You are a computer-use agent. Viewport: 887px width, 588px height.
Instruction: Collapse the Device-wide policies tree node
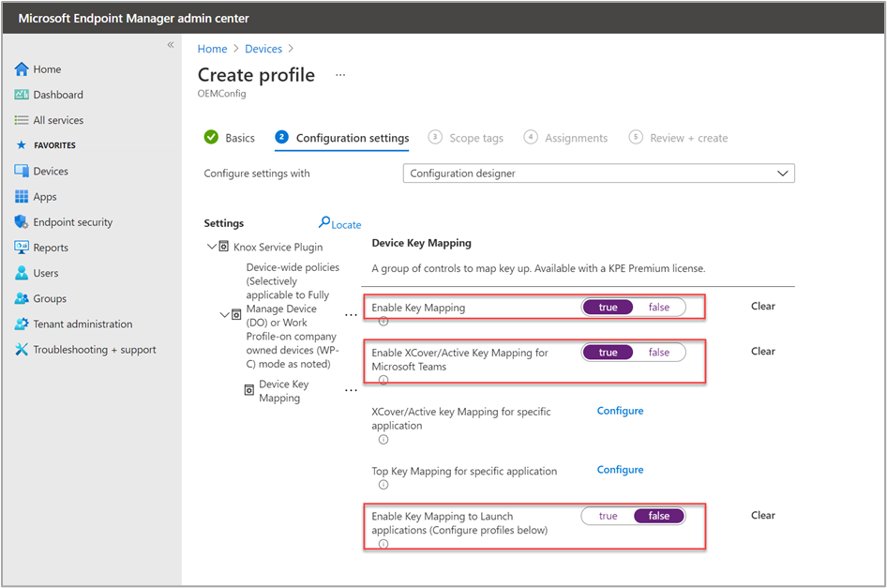tap(225, 315)
